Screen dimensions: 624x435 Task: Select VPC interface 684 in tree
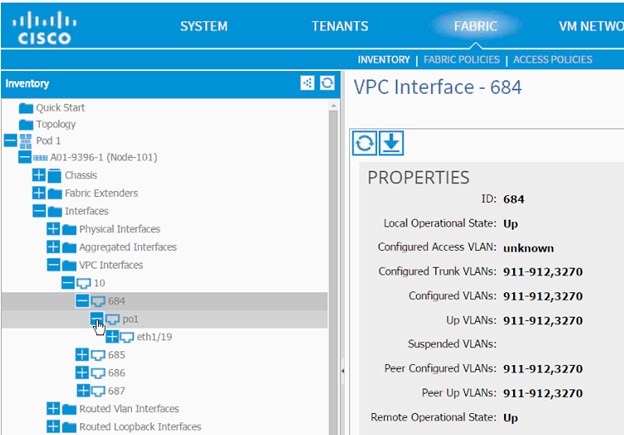click(116, 301)
